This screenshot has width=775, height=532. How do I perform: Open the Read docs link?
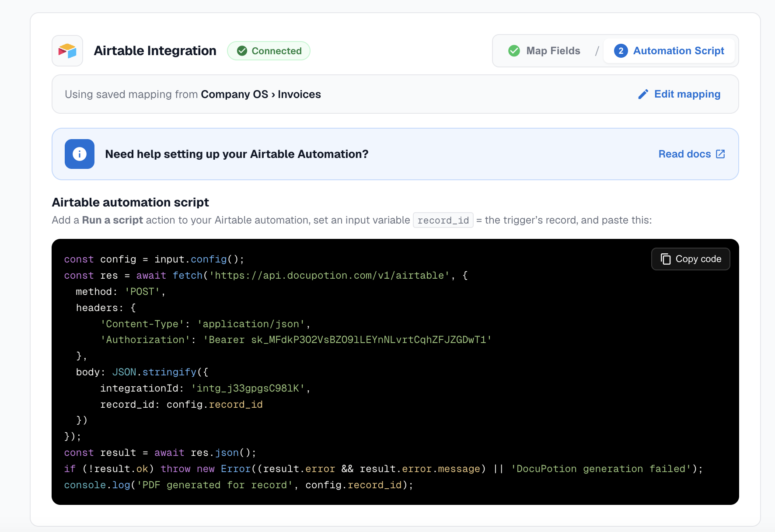coord(692,154)
